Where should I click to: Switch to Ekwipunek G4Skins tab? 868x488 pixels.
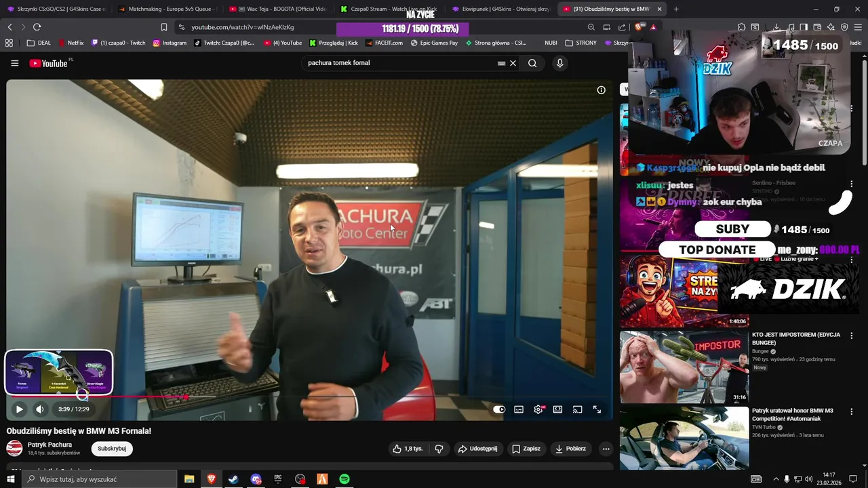(500, 9)
